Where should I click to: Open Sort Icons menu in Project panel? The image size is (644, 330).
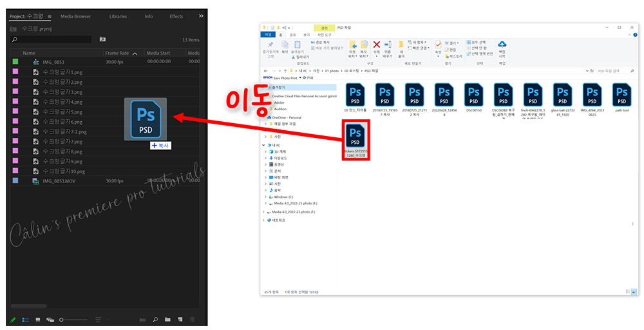click(99, 319)
